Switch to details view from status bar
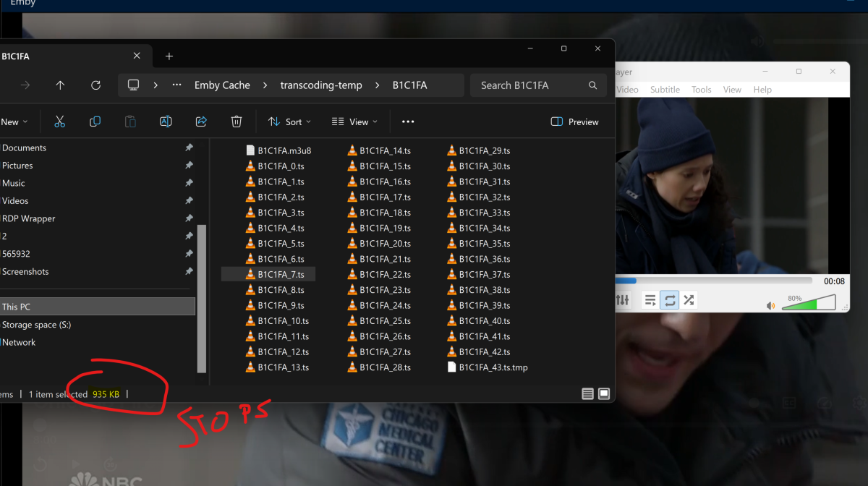 point(587,394)
